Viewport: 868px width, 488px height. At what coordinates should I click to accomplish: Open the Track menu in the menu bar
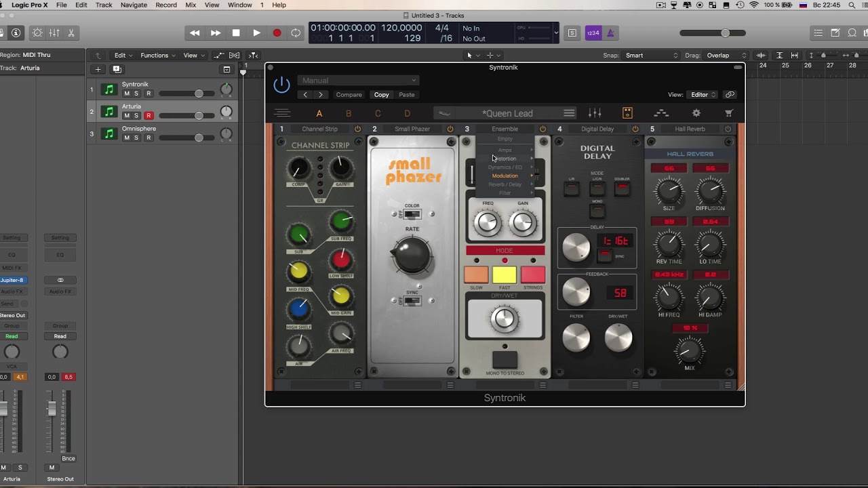[104, 5]
